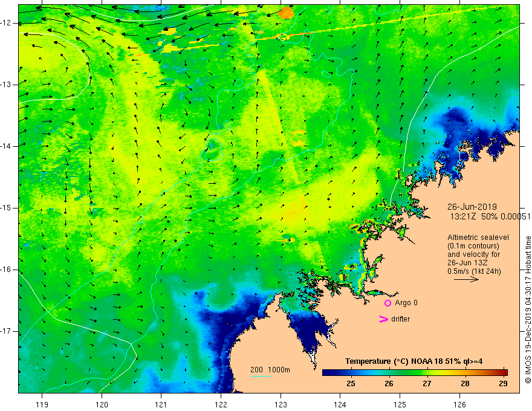Screen dimensions: 532x411
Task: Click the '(0.1m contours)' text
Action: pos(473,246)
